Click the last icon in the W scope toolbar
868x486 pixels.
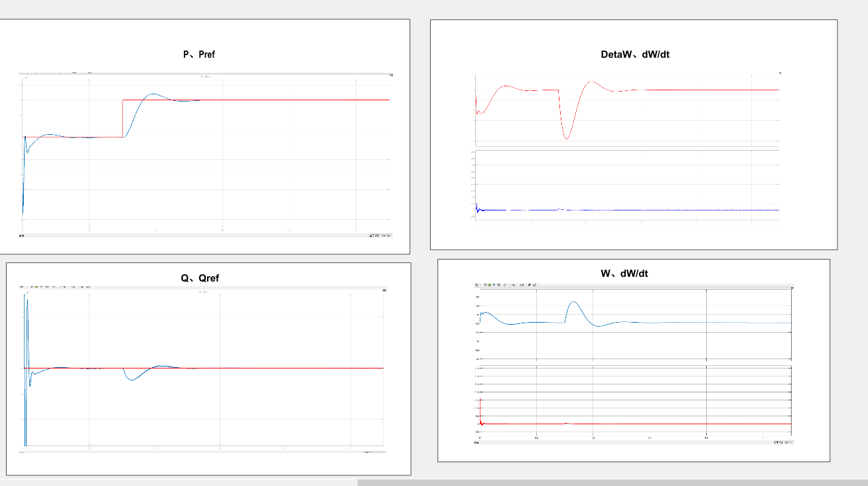point(534,285)
